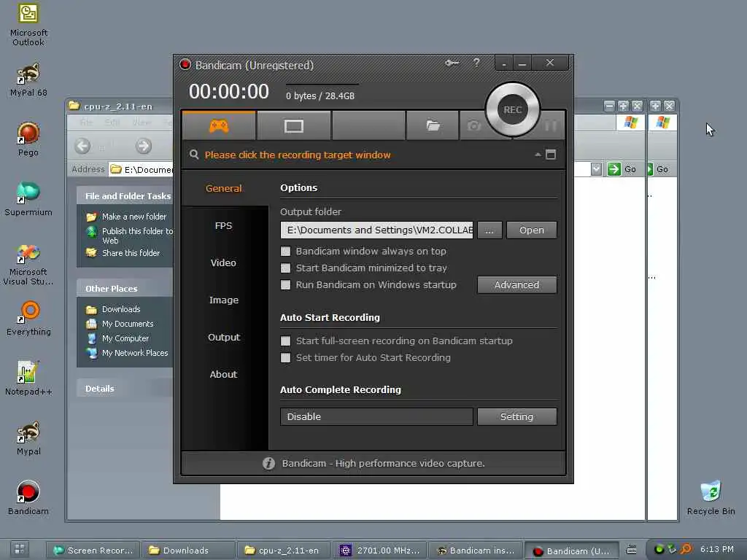Viewport: 747px width, 560px height.
Task: Select the game recording mode gamepad icon
Action: (x=219, y=126)
